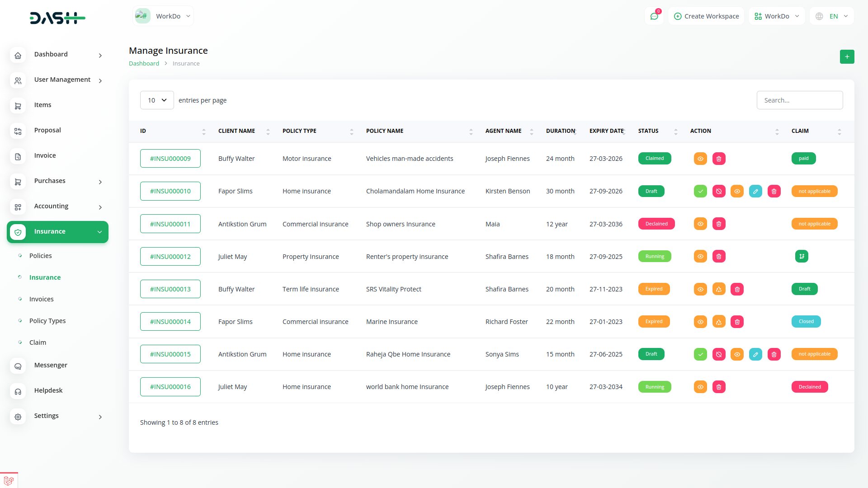Image resolution: width=868 pixels, height=488 pixels.
Task: Go to Claim sidebar submenu item
Action: pos(38,343)
